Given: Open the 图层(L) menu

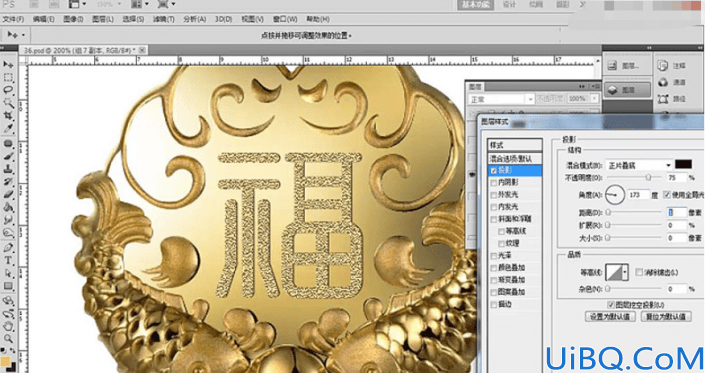Looking at the screenshot, I should point(103,19).
